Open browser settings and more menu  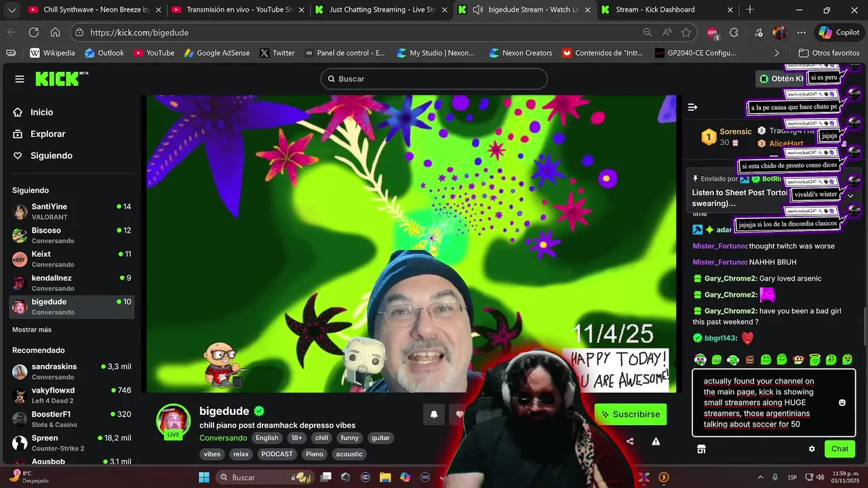tap(802, 33)
